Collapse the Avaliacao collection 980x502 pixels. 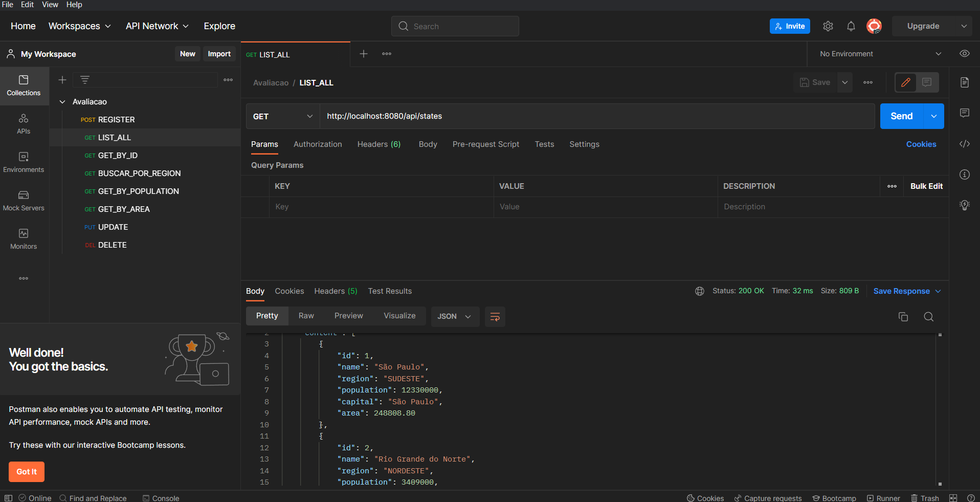(62, 101)
